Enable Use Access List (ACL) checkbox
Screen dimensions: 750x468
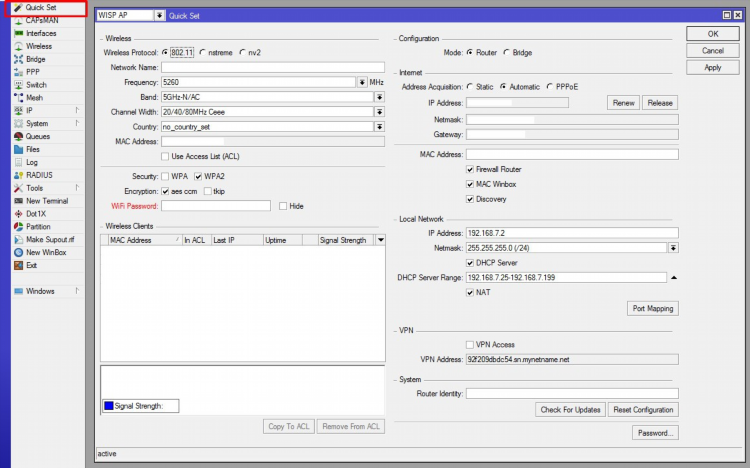click(165, 156)
